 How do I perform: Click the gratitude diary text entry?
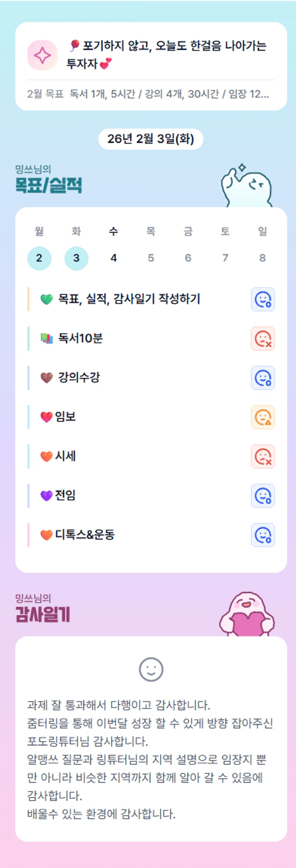(150, 759)
